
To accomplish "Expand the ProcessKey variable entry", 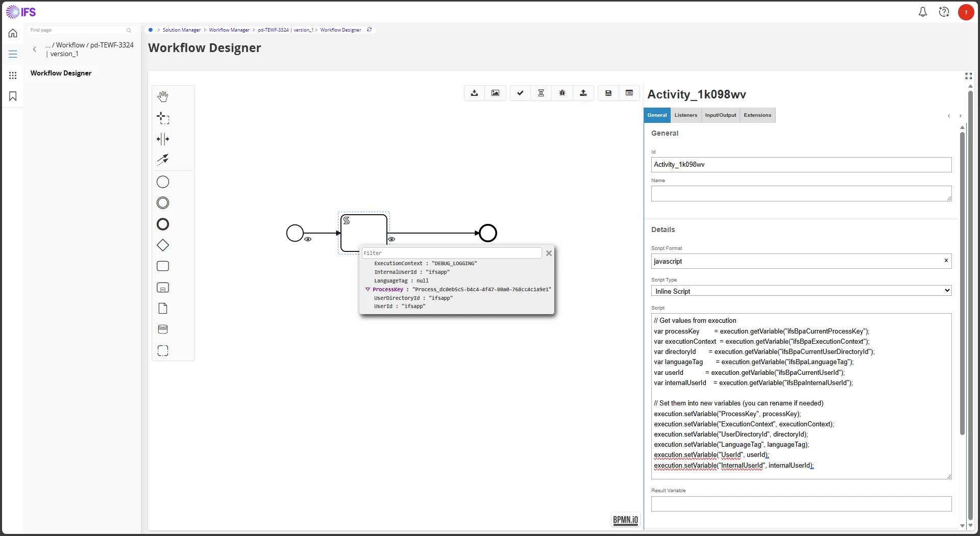I will click(x=367, y=289).
